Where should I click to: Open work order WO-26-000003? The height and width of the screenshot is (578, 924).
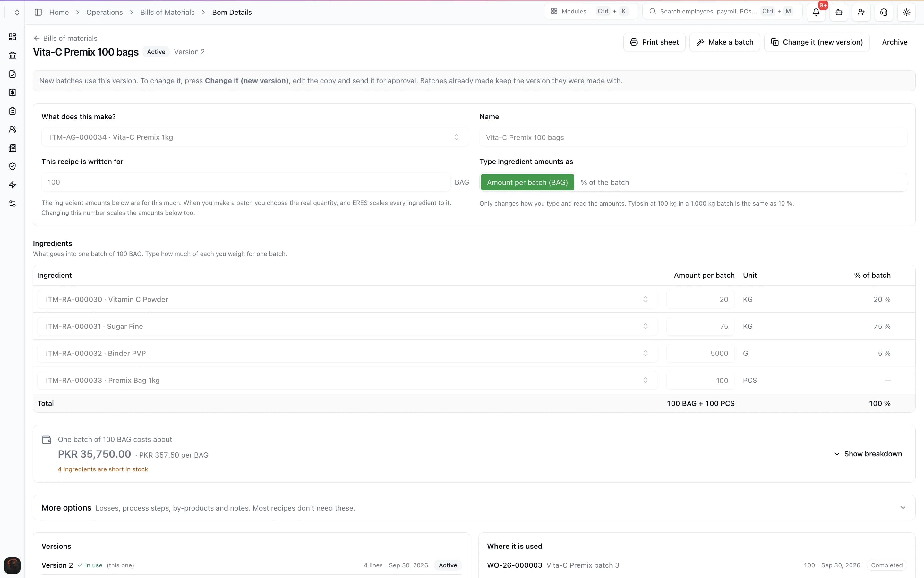coord(514,565)
